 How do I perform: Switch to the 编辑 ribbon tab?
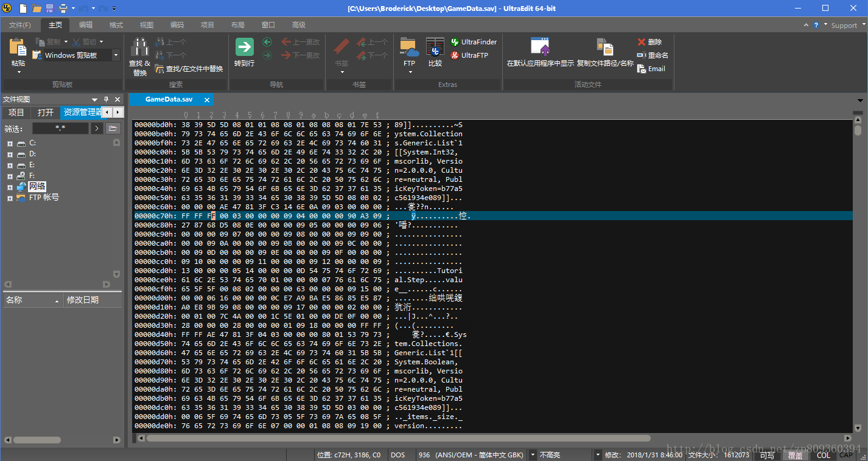click(x=86, y=25)
